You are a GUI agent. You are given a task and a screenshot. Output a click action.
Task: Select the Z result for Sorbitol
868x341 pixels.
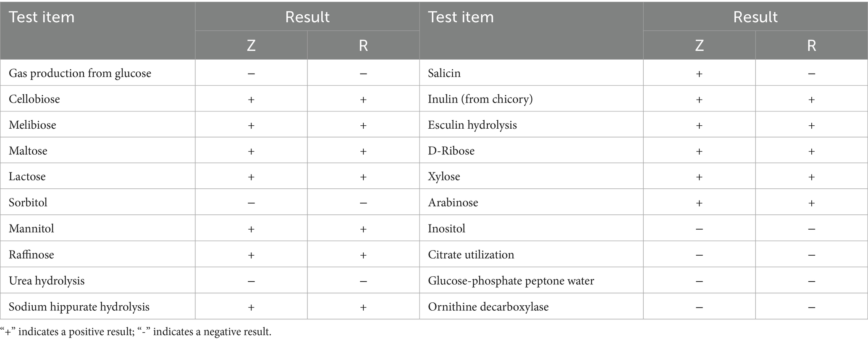pyautogui.click(x=251, y=203)
